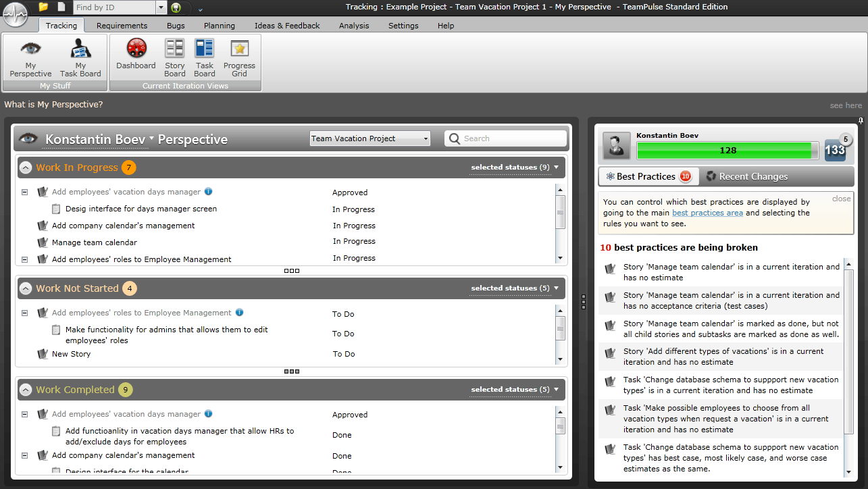Screen dimensions: 868x489
Task: Collapse employees' roles story in Work Not Started
Action: (x=24, y=313)
